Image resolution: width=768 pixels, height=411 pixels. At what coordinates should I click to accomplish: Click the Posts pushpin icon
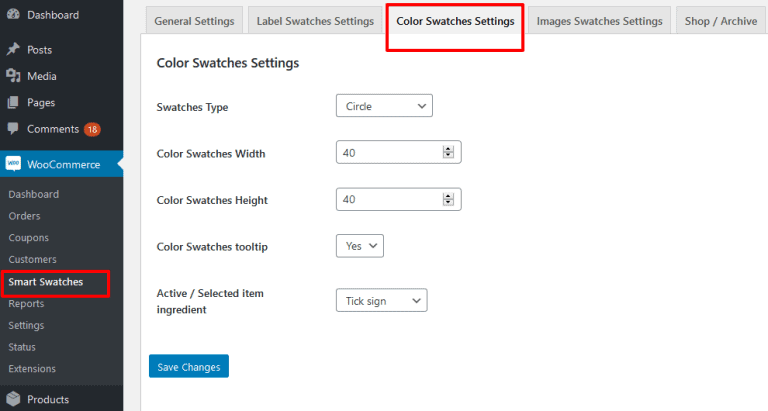click(13, 49)
